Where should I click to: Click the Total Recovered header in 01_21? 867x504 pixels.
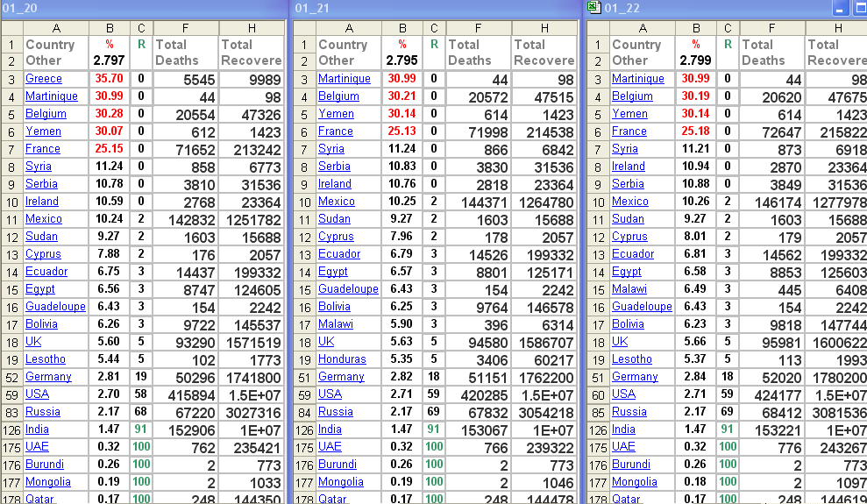[x=544, y=53]
